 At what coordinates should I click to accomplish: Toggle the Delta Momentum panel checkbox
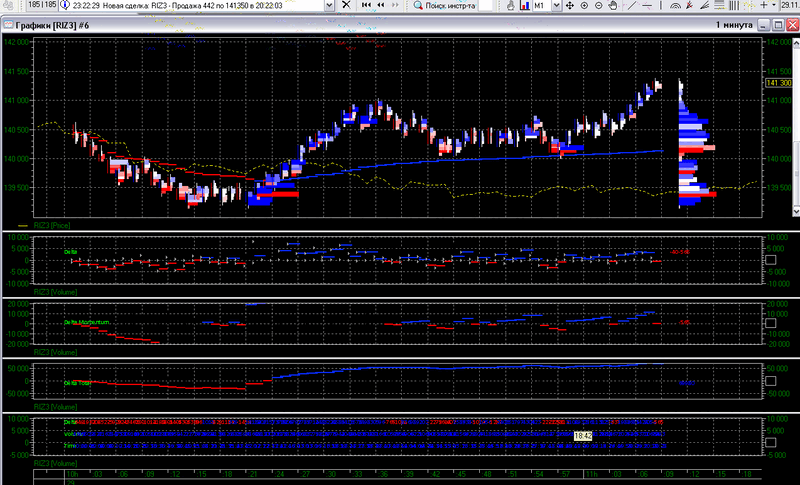click(770, 323)
